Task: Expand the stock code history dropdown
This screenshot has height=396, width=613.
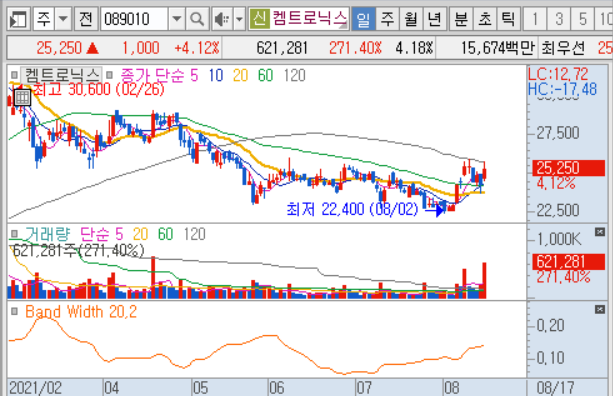Action: [176, 19]
